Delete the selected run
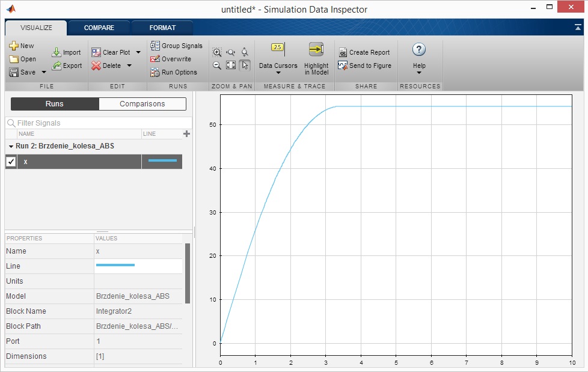The width and height of the screenshot is (588, 372). click(x=106, y=66)
